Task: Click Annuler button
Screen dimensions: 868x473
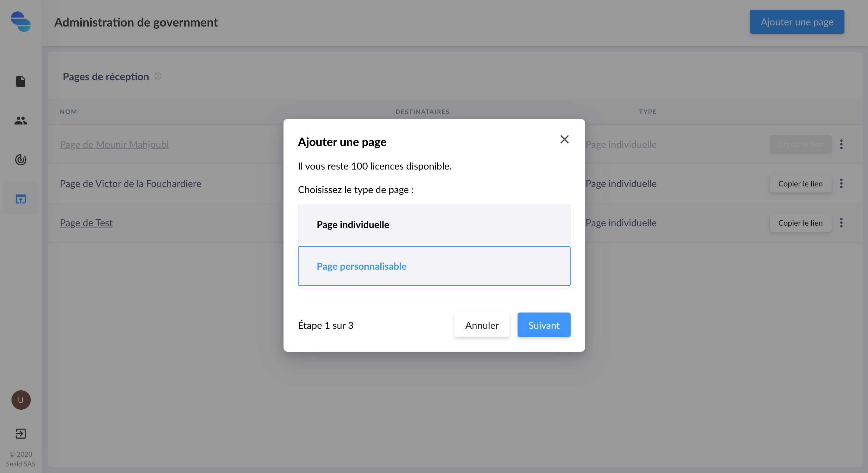Action: (x=482, y=325)
